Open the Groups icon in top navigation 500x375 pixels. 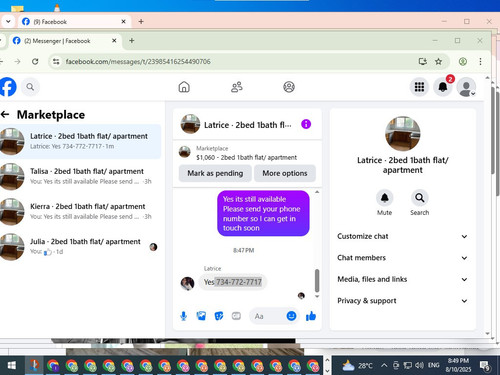[289, 87]
